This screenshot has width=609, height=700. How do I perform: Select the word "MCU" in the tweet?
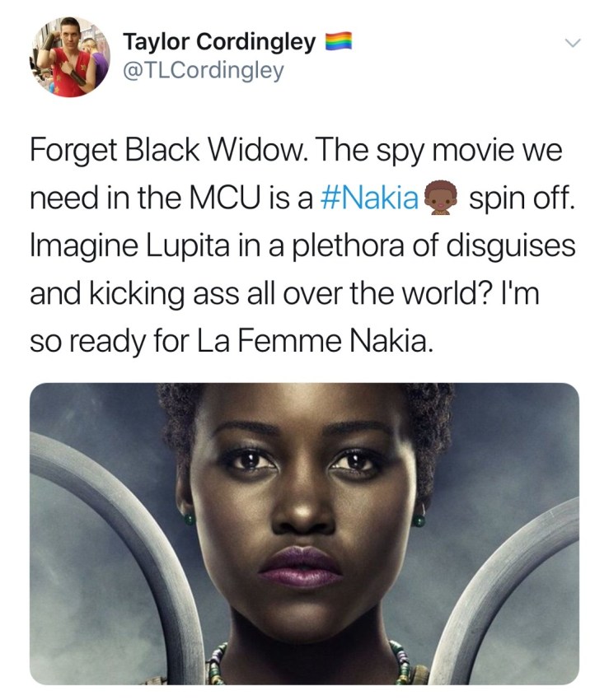point(225,198)
